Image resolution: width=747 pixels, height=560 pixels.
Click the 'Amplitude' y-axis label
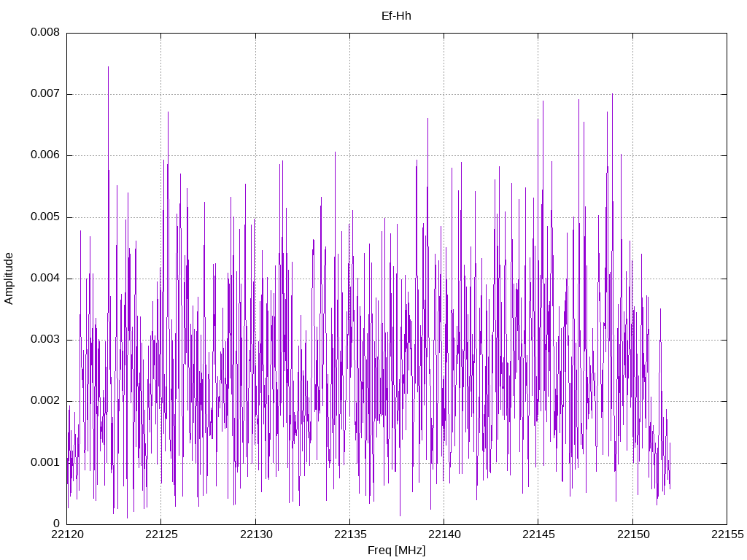tap(9, 279)
